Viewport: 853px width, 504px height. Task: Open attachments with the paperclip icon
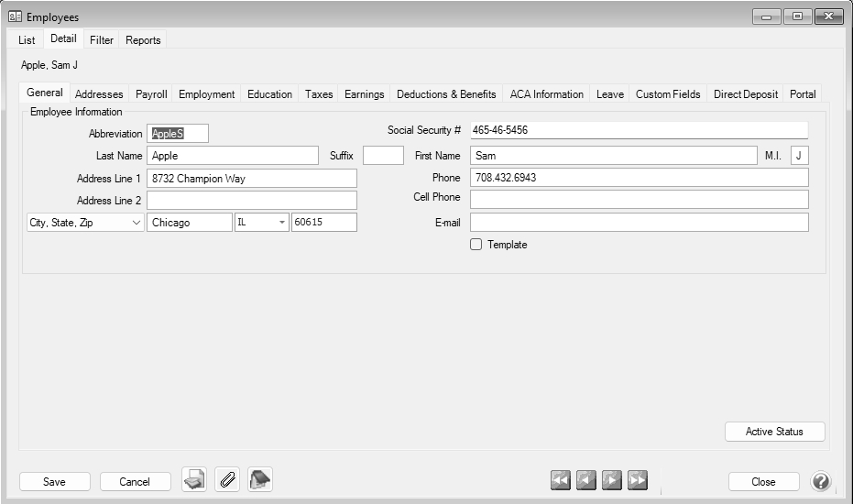(x=227, y=480)
